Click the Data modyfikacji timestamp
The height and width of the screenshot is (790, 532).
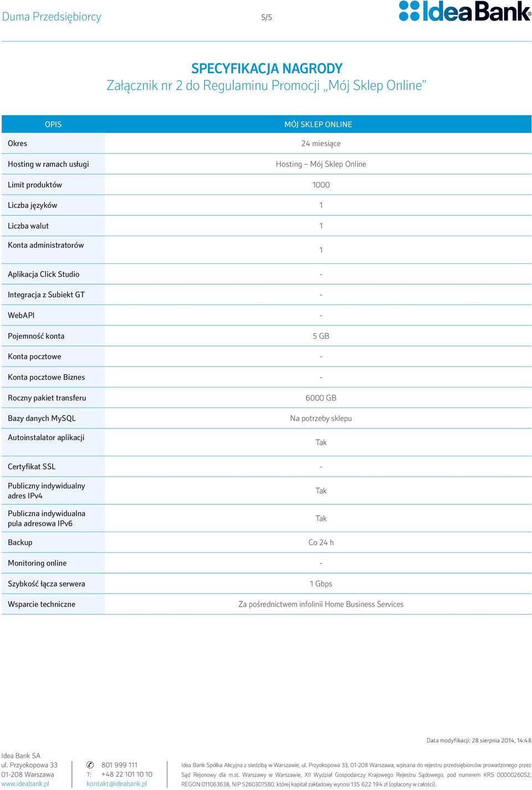click(479, 741)
